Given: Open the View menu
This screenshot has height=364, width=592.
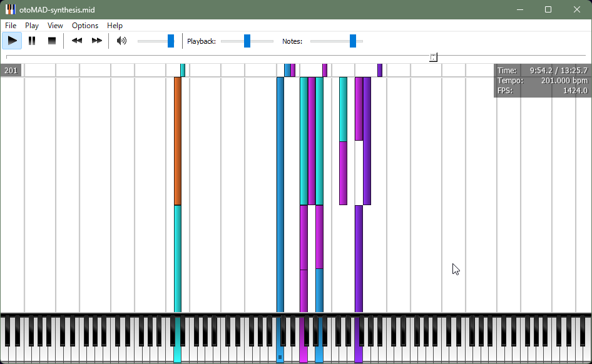Looking at the screenshot, I should (x=55, y=26).
